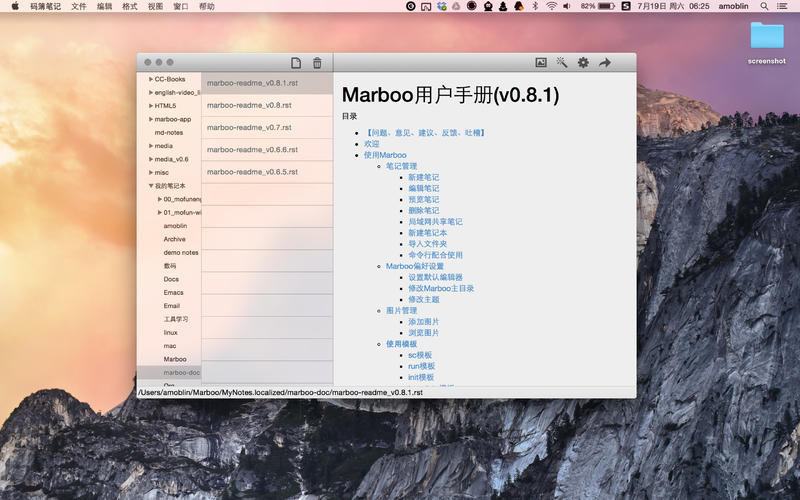This screenshot has height=500, width=800.
Task: Open the 窗口 menu
Action: pyautogui.click(x=181, y=6)
